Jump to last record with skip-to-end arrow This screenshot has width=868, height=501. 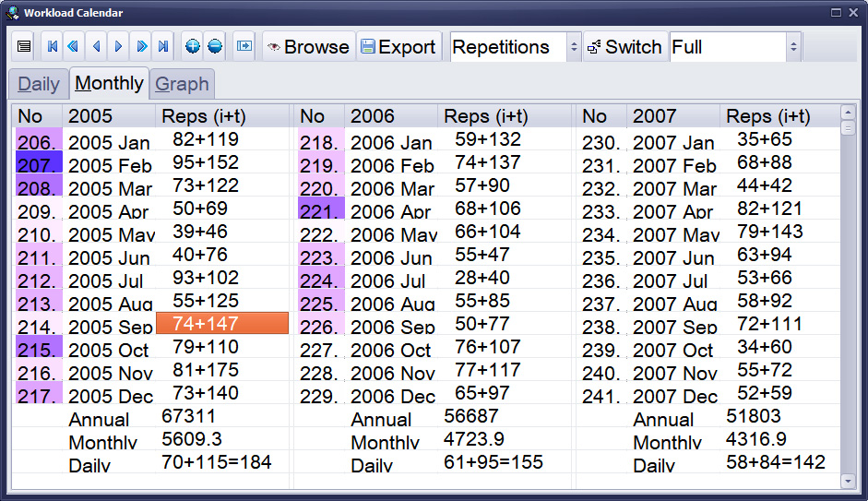click(162, 47)
